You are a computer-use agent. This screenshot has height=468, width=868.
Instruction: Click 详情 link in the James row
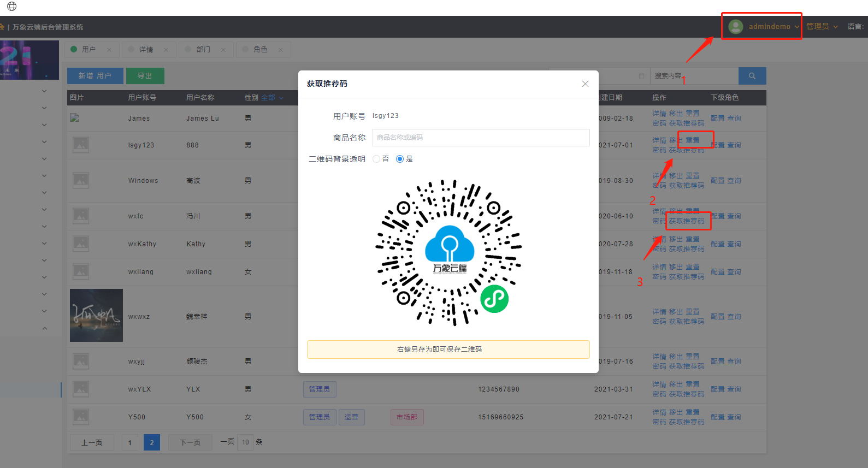tap(659, 114)
